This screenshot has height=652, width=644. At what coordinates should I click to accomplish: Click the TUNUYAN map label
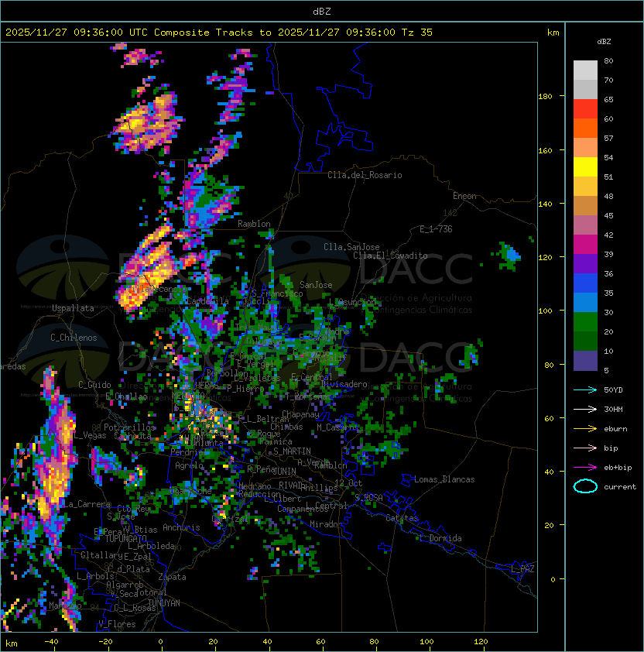coord(164,603)
